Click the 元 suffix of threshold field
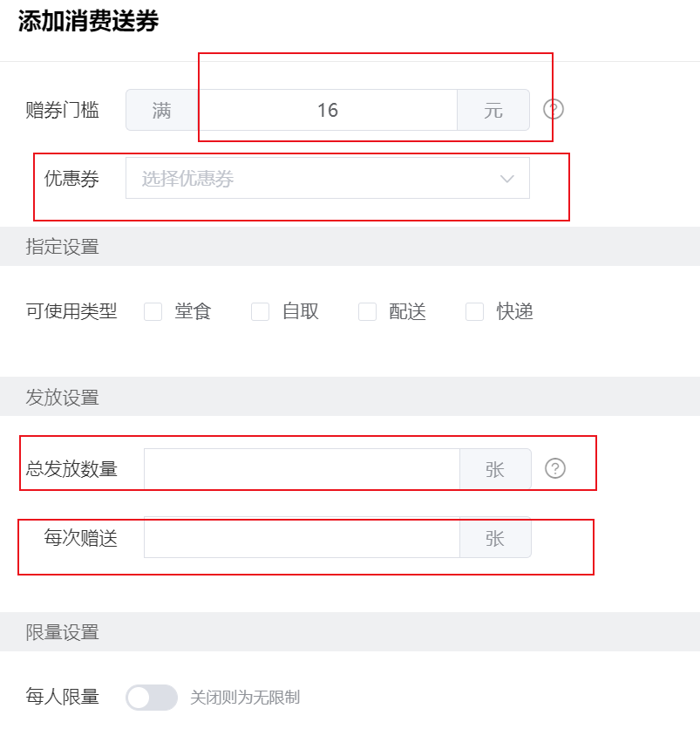 tap(493, 110)
